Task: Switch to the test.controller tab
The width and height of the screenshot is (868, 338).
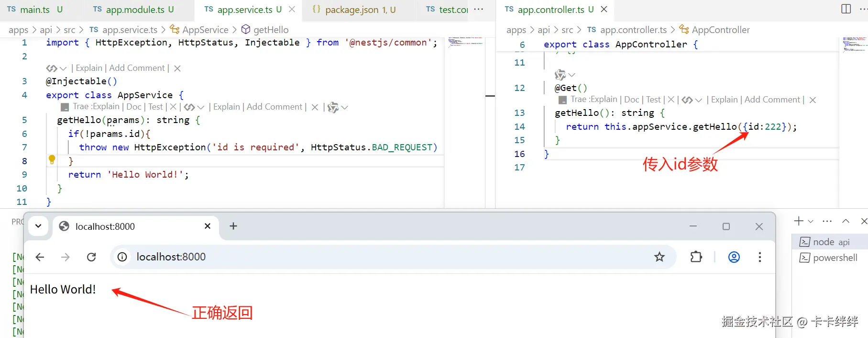Action: (x=447, y=10)
